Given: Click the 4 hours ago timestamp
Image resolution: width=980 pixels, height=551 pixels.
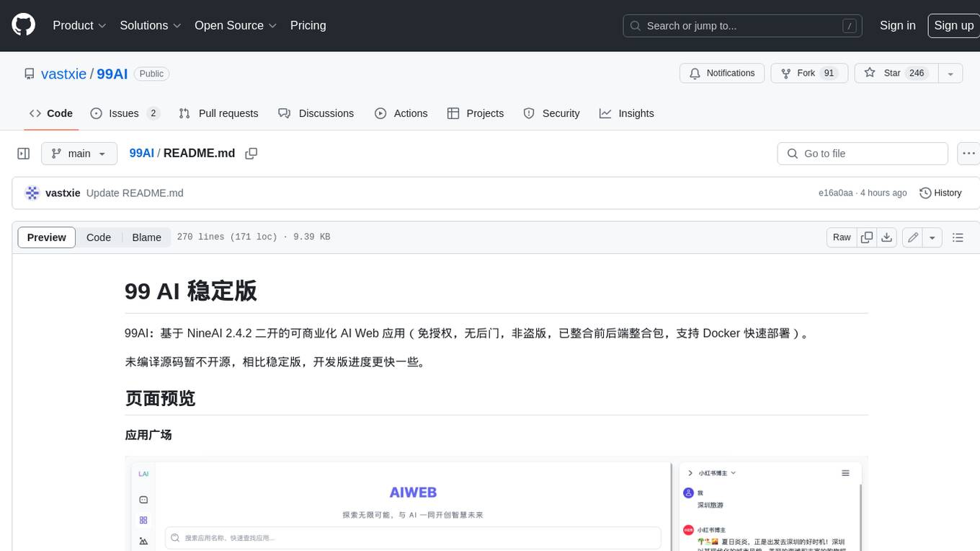Looking at the screenshot, I should pos(883,193).
